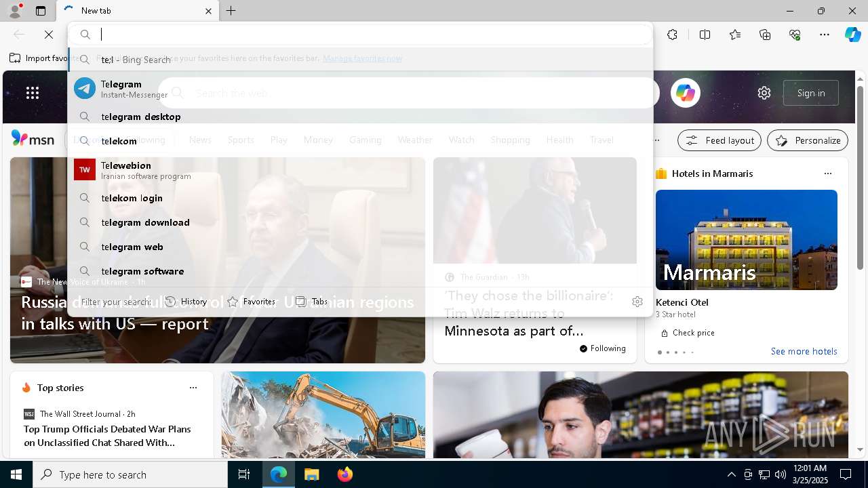Open the tab actions menu icon

tap(41, 11)
